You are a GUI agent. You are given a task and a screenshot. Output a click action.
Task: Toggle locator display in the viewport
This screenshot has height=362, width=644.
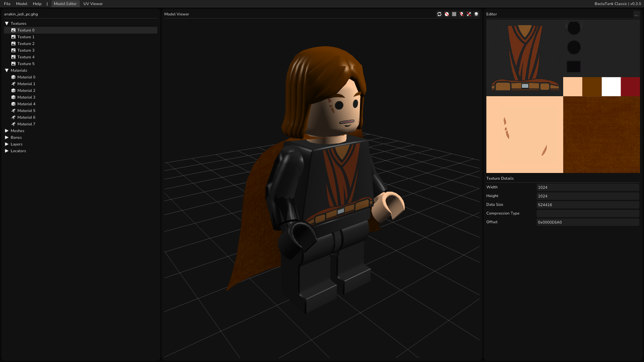pos(462,14)
